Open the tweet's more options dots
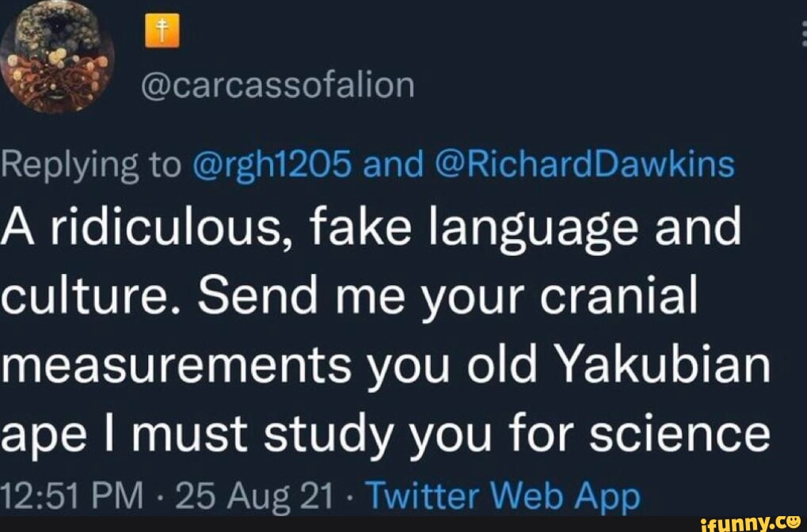The width and height of the screenshot is (807, 532). point(802,33)
